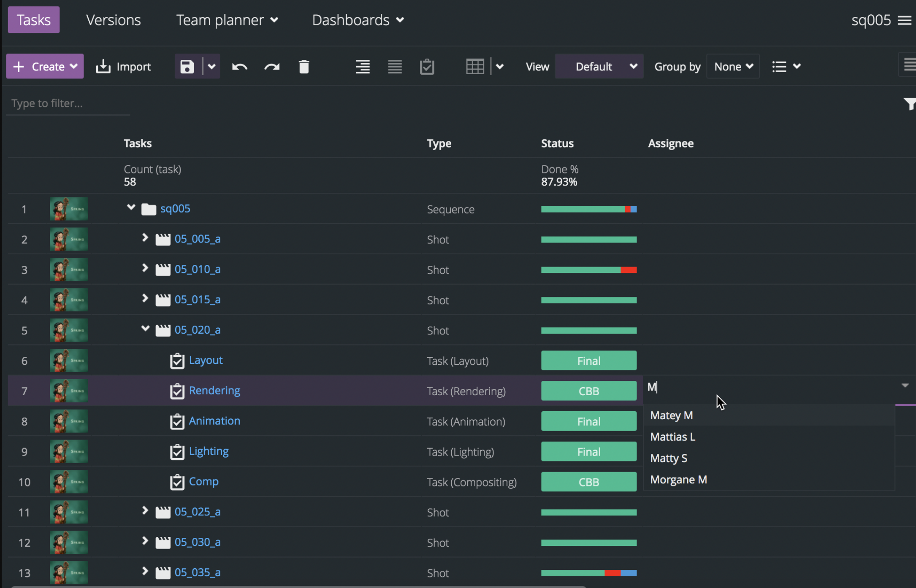Open the Group by None dropdown
Screen dimensions: 916x588
click(x=733, y=66)
